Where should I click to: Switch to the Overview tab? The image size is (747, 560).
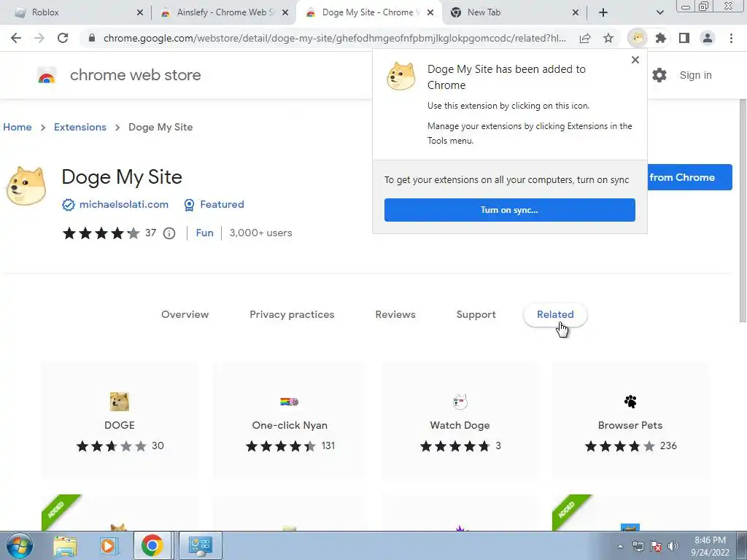tap(185, 314)
